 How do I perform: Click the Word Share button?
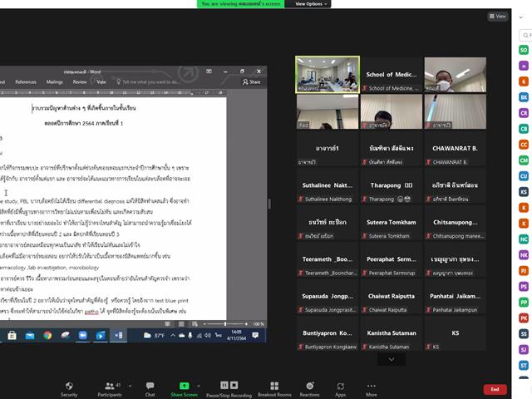[251, 81]
